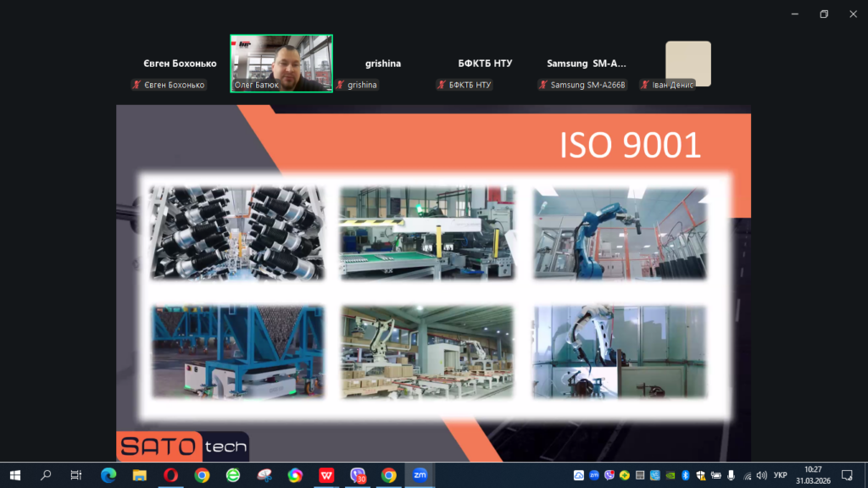Select the grishina participant tile
Screen dimensions: 868x488
click(x=383, y=64)
